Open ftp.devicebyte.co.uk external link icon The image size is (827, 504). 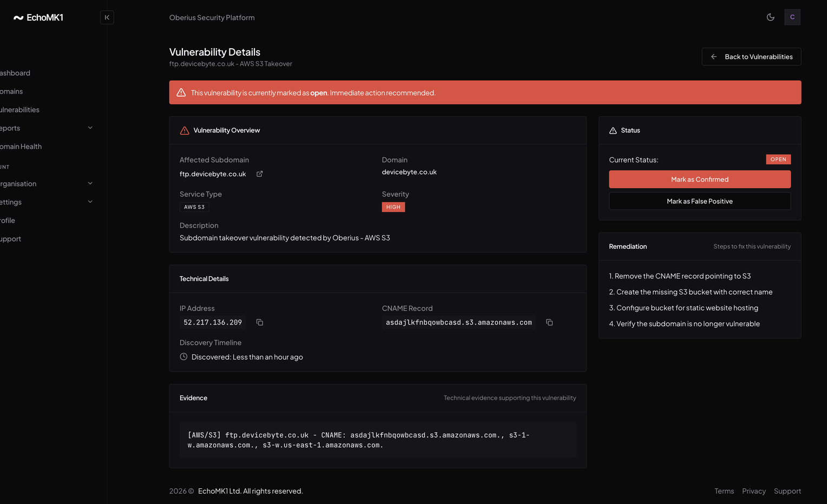pos(260,174)
